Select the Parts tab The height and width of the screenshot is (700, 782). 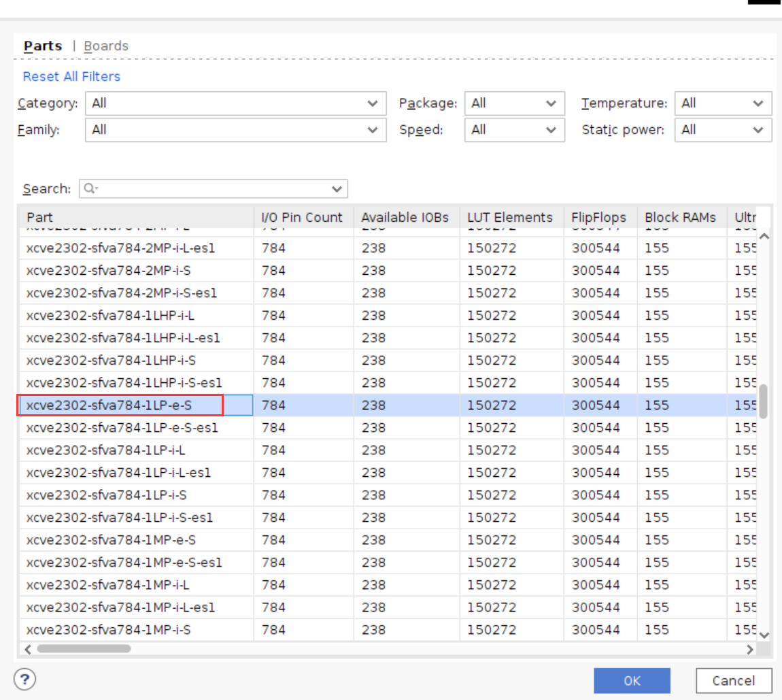click(x=43, y=46)
